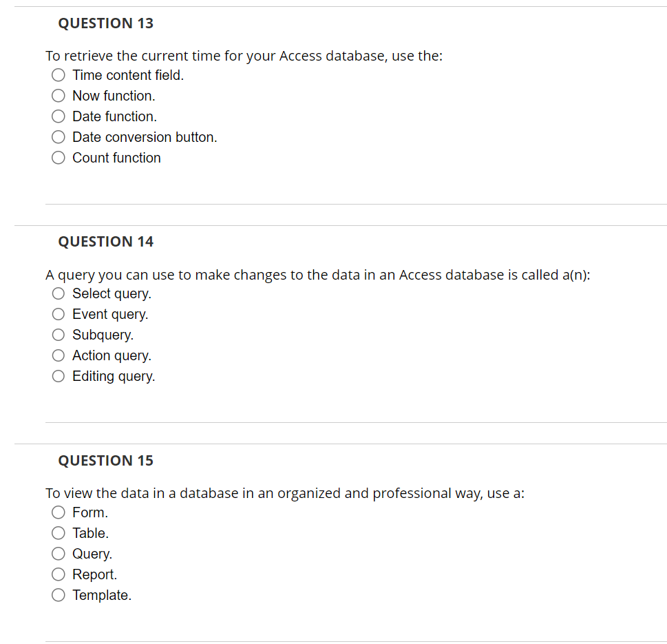
Task: Click the QUESTION 13 heading
Action: pos(105,23)
